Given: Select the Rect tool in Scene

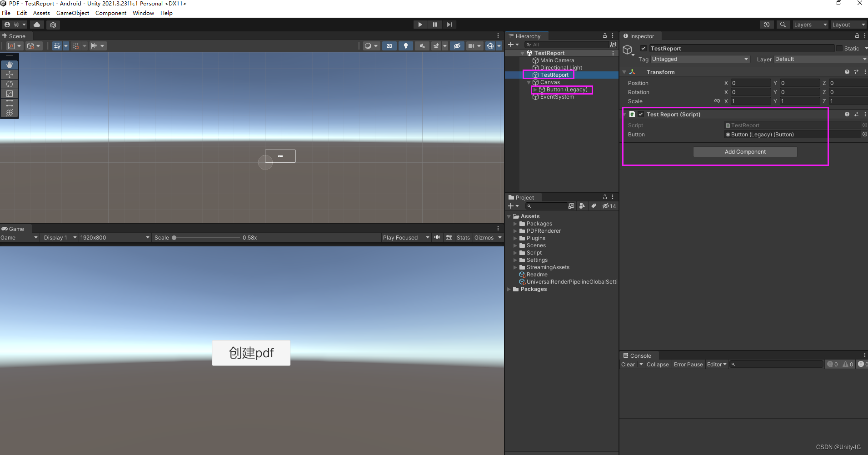Looking at the screenshot, I should [x=10, y=103].
